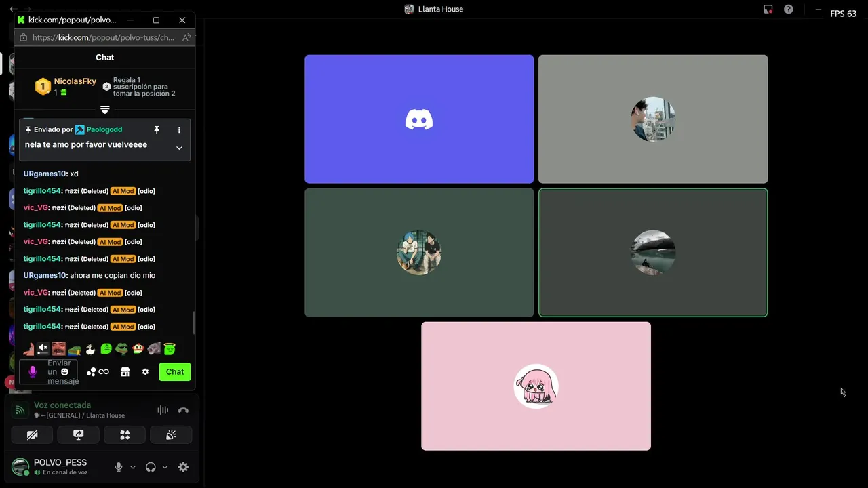Go back with Discord back arrow

tap(14, 9)
